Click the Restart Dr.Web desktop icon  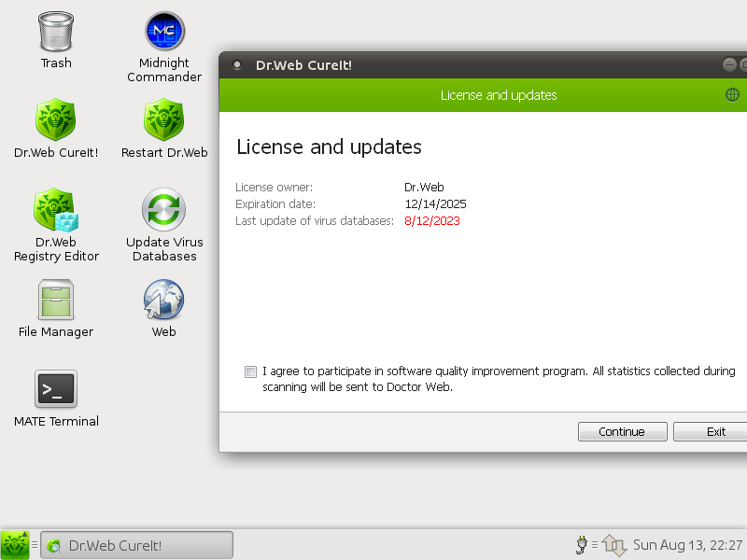pos(164,119)
